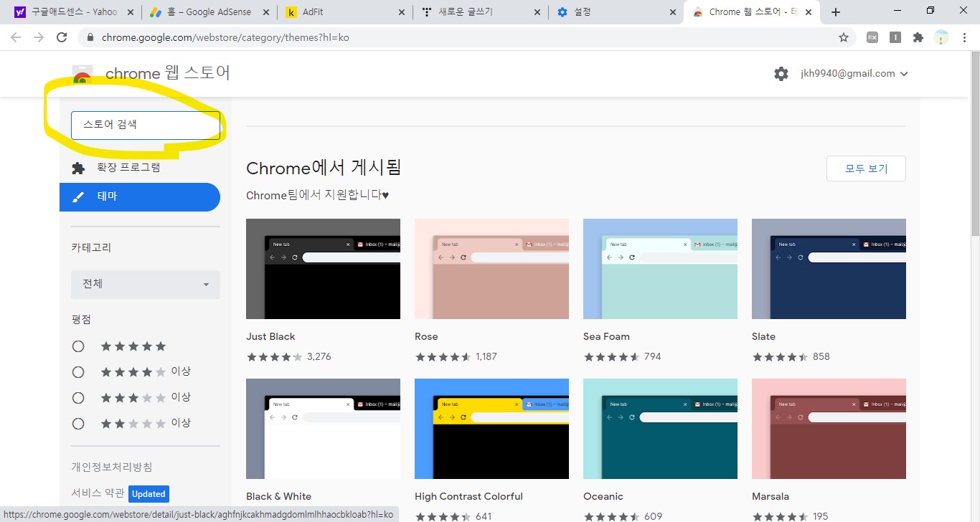Select the 3 stars 이상 filter
The width and height of the screenshot is (980, 522).
coord(78,398)
